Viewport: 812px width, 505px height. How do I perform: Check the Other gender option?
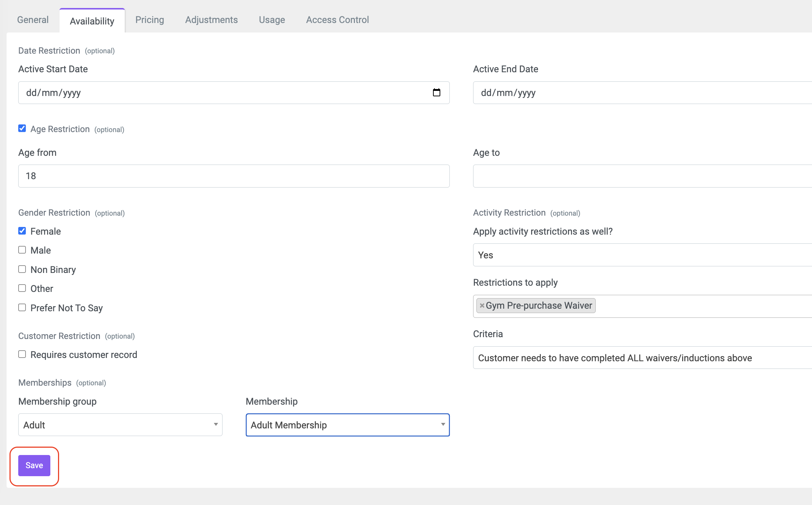click(22, 288)
